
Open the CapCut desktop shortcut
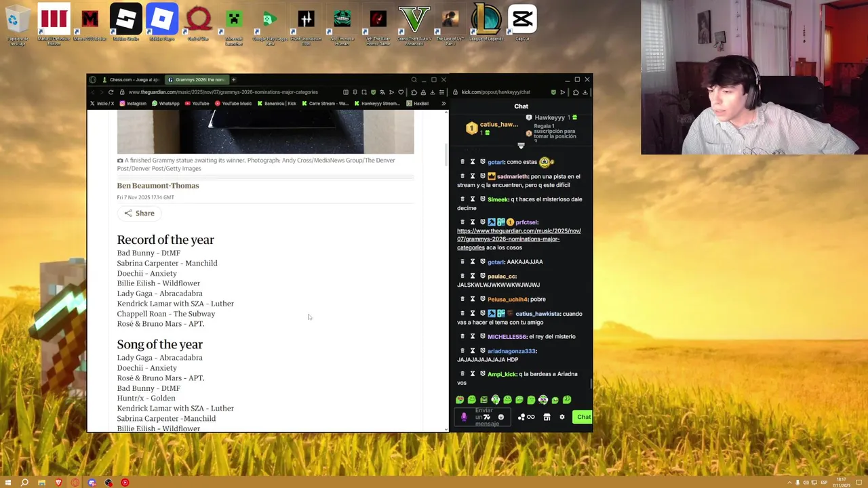point(522,24)
